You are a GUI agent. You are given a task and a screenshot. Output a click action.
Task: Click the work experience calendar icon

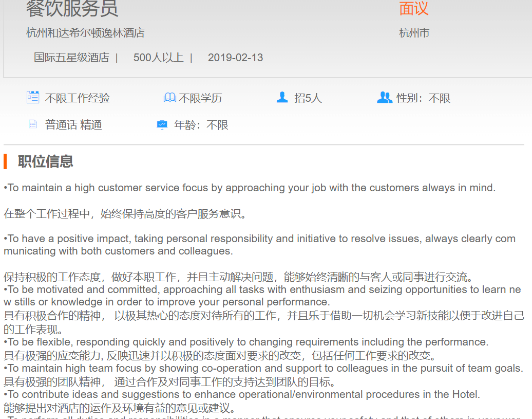coord(33,97)
